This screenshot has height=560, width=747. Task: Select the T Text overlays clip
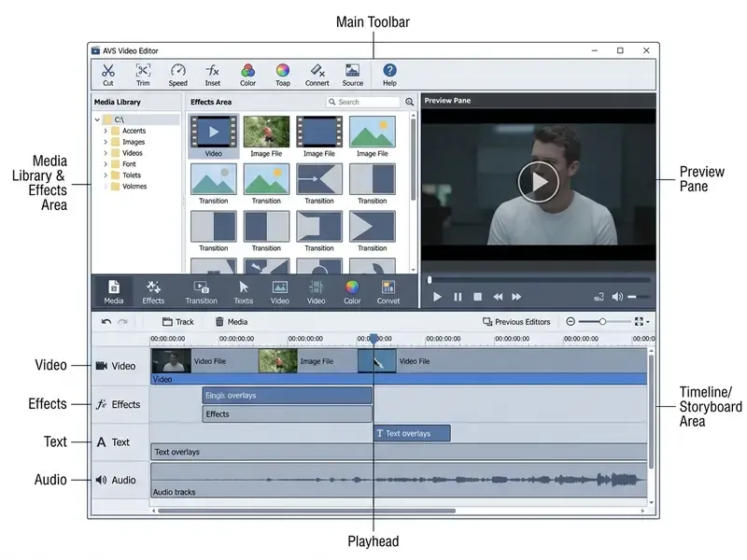pyautogui.click(x=412, y=433)
